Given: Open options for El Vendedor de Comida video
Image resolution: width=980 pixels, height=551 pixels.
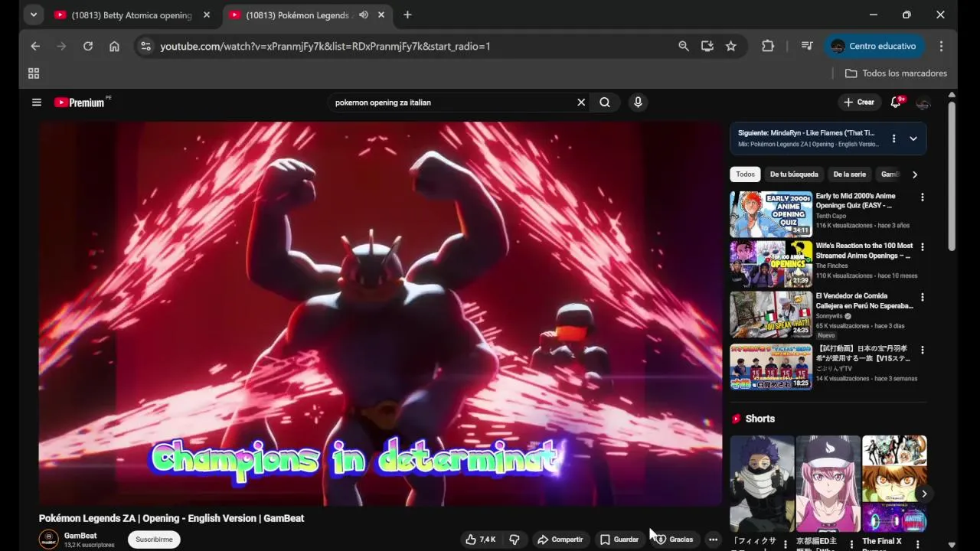Looking at the screenshot, I should tap(922, 297).
